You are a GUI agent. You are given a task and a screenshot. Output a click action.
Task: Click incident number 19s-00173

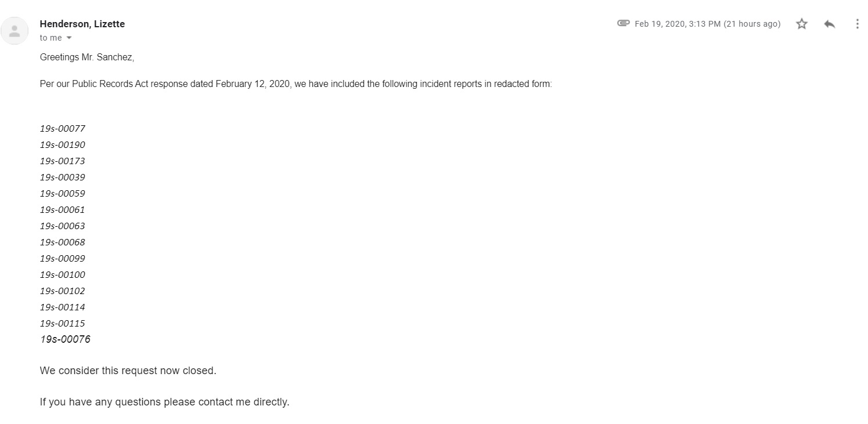[63, 161]
